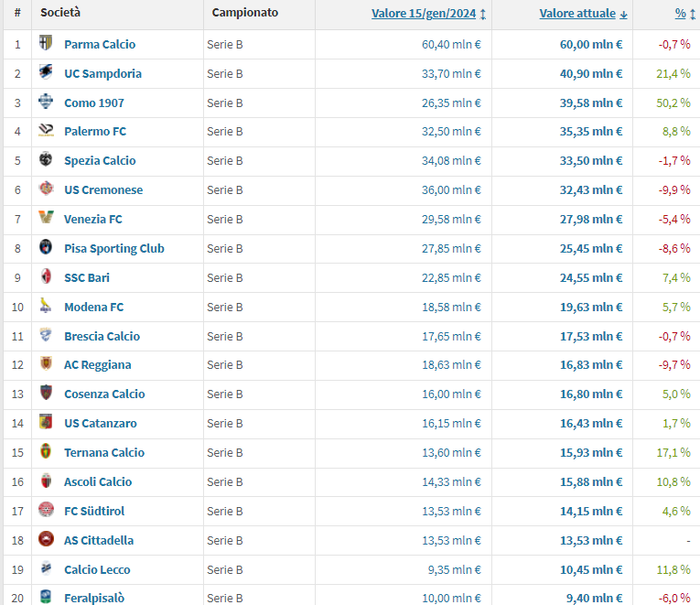Click the Palermo FC crest icon

point(46,131)
